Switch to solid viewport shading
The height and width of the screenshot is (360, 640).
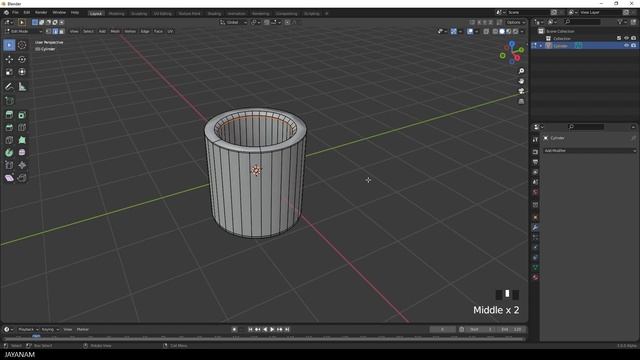click(502, 31)
